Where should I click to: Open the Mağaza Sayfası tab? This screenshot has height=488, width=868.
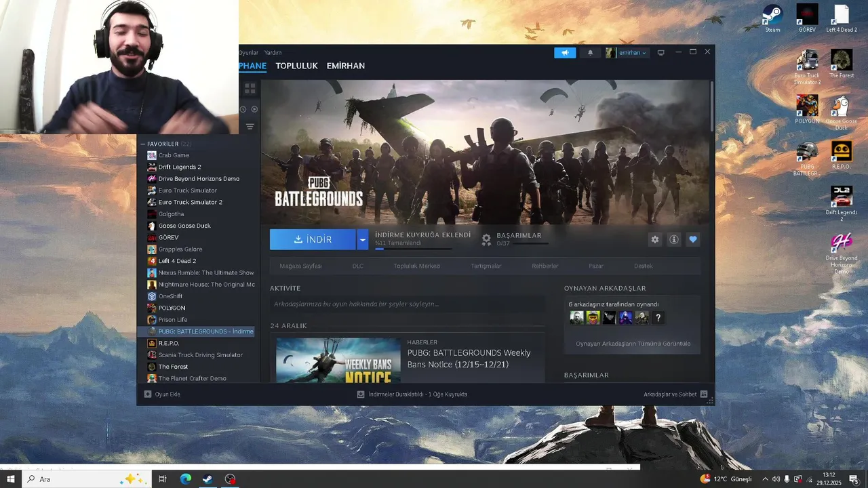pyautogui.click(x=300, y=266)
